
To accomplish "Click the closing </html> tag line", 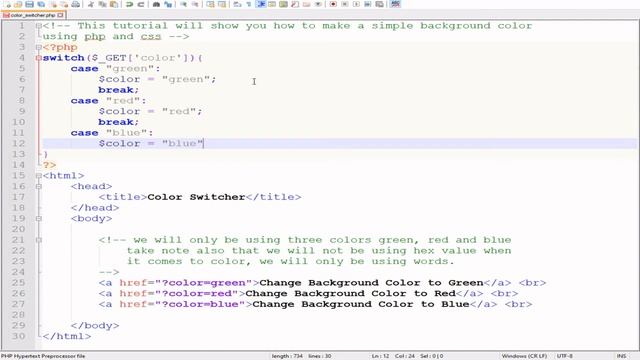I will pyautogui.click(x=67, y=336).
